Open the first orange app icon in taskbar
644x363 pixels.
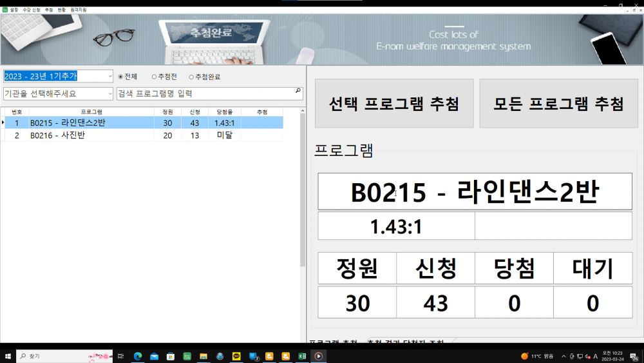click(269, 356)
